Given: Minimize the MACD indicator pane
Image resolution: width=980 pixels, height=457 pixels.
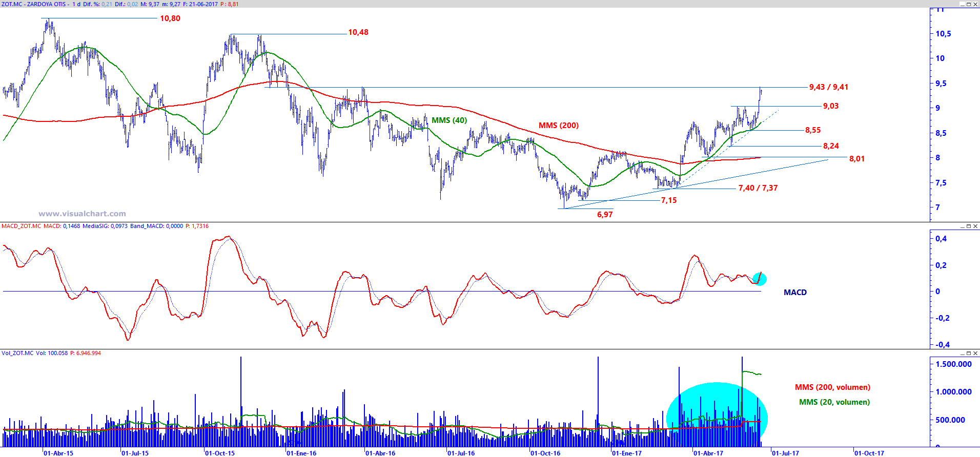Looking at the screenshot, I should tap(962, 226).
